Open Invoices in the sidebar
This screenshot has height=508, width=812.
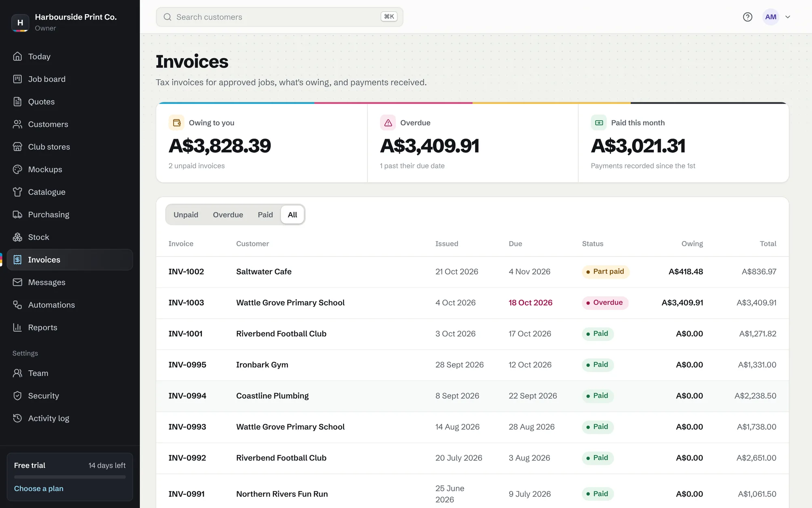70,260
